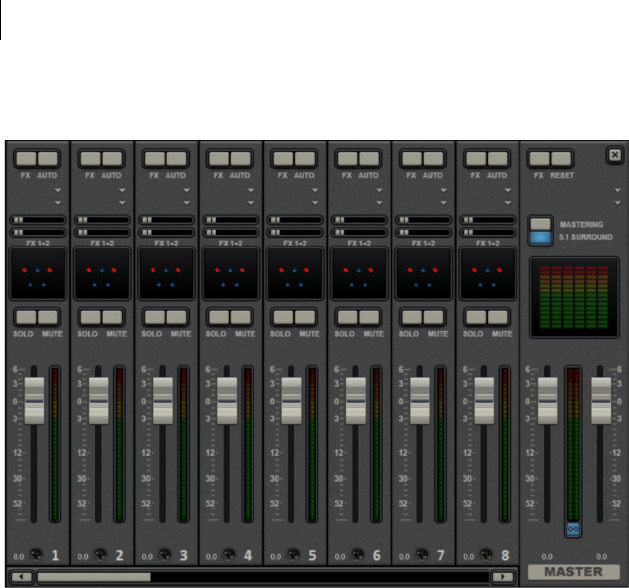The width and height of the screenshot is (629, 588).
Task: Open track 5 lower effect slot dropdown
Action: coord(315,203)
